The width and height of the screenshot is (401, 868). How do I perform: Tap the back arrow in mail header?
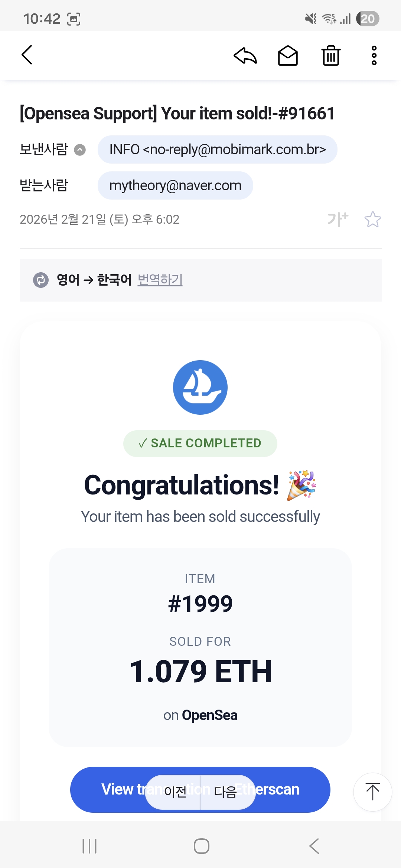[27, 55]
